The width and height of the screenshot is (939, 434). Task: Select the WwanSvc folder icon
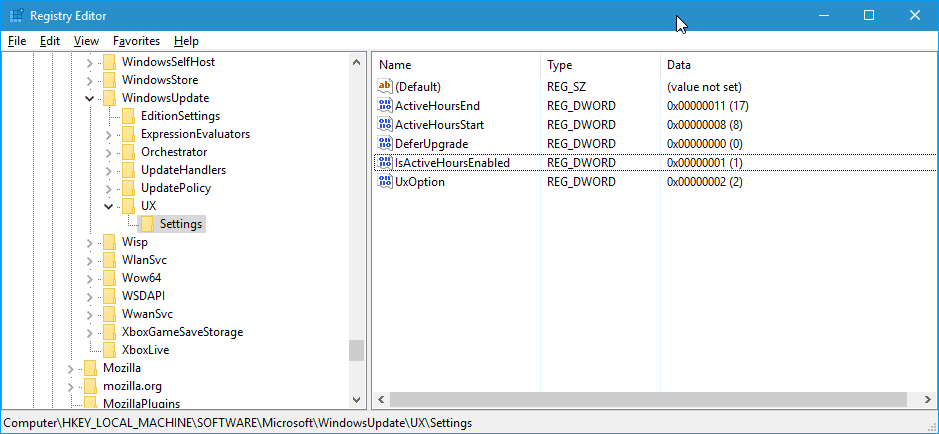109,314
